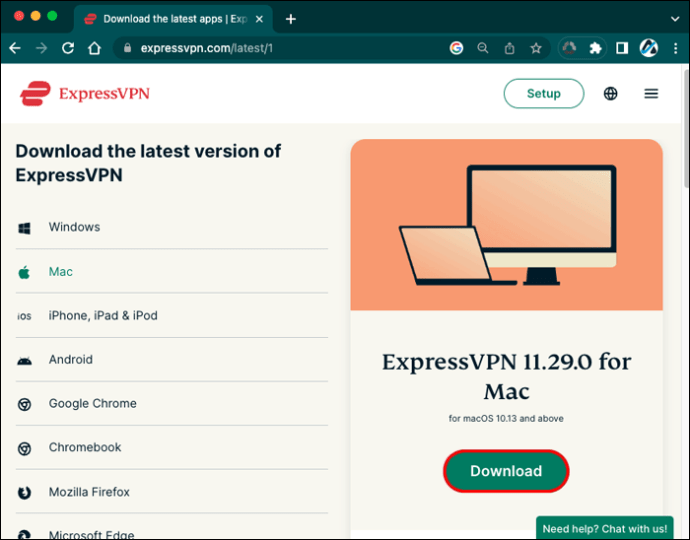
Task: Click the ExpressVPN 11.29.0 for Mac heading
Action: coord(506,376)
